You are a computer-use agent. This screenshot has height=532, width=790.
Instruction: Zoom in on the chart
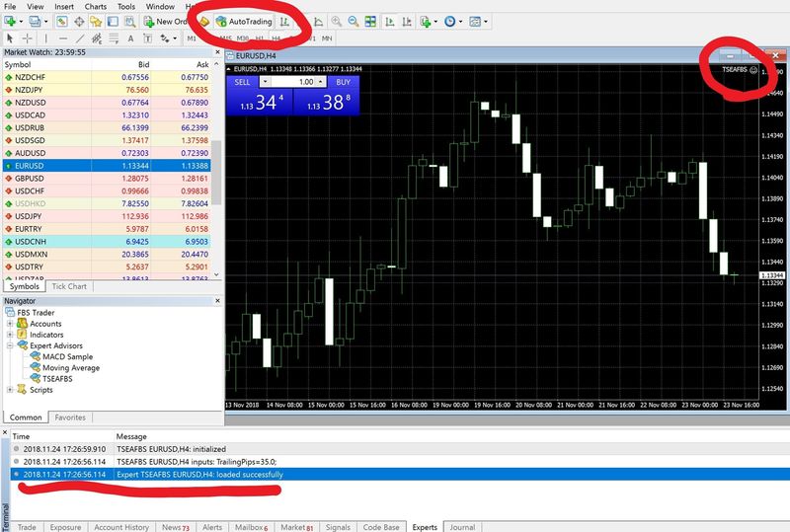point(335,21)
